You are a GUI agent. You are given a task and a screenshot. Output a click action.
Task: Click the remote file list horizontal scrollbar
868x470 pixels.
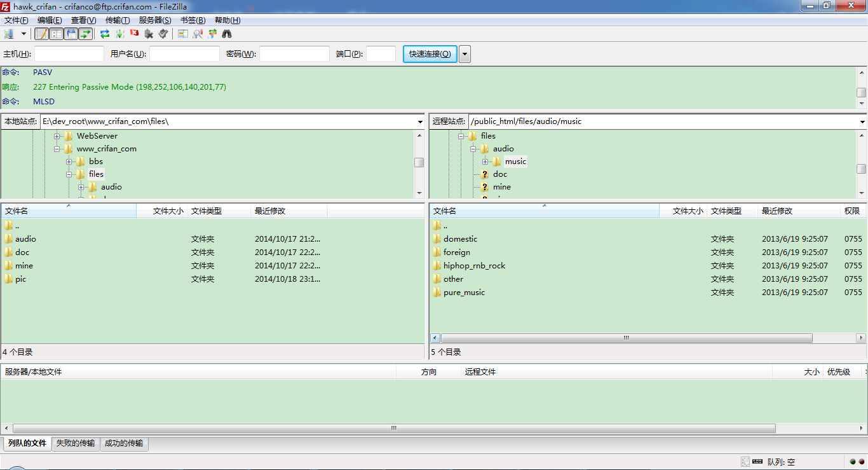pos(627,338)
